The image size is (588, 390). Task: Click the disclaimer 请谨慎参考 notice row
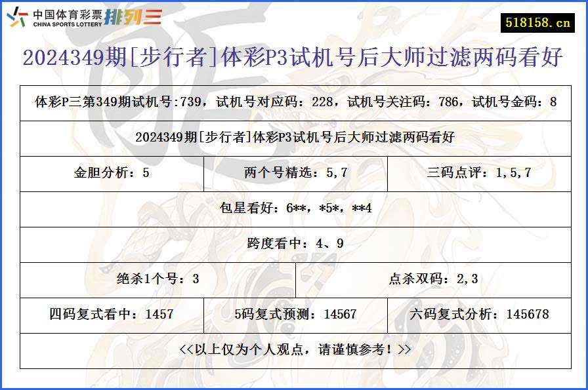click(x=294, y=350)
